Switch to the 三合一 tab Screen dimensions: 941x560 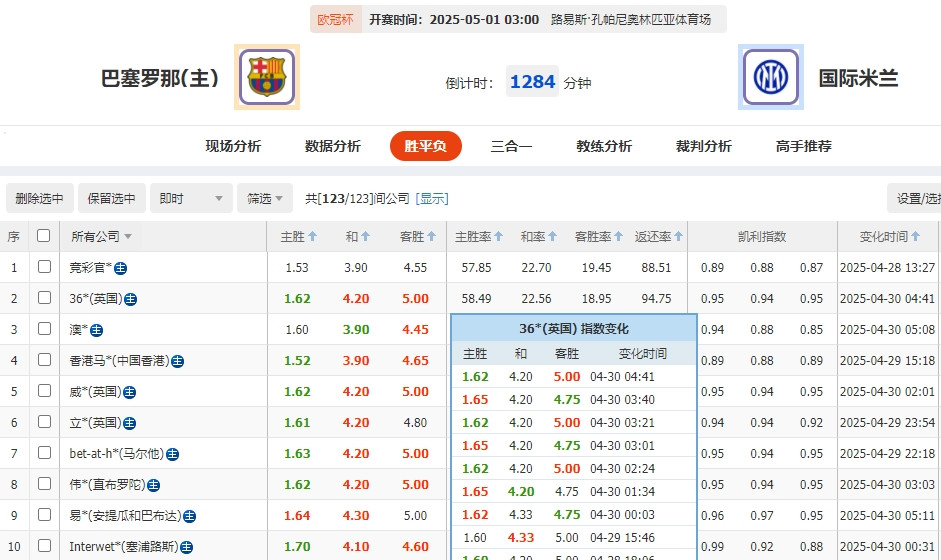tap(511, 146)
